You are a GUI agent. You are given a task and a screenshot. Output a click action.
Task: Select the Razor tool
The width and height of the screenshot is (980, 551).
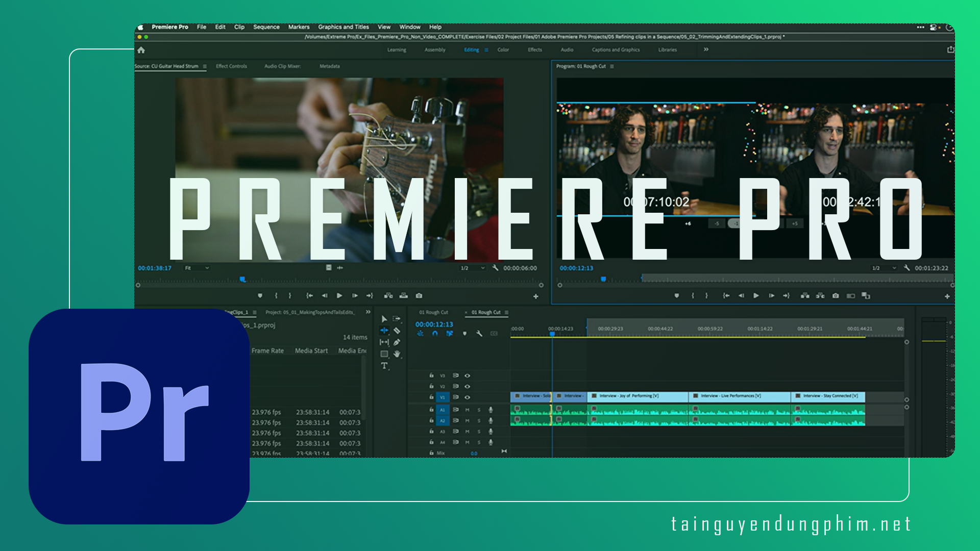click(397, 331)
